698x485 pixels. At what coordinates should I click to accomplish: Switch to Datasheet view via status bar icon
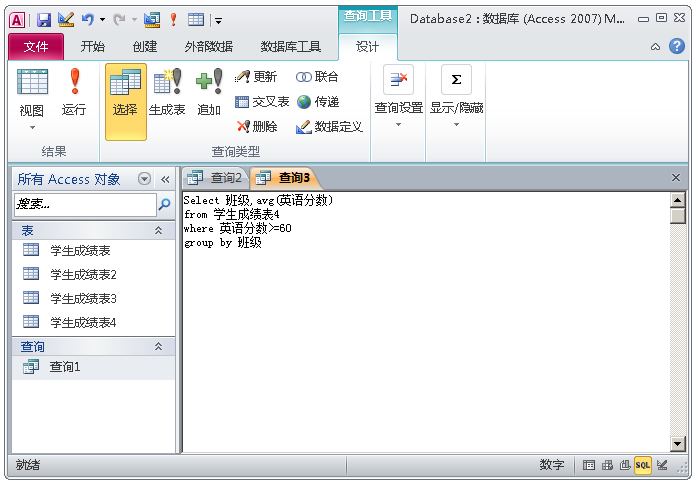pyautogui.click(x=588, y=465)
